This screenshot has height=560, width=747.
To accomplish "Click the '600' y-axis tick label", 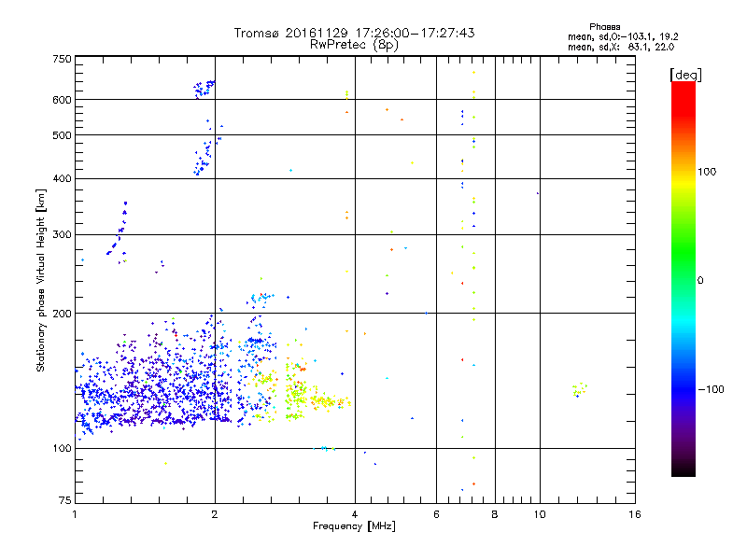I will pos(62,100).
